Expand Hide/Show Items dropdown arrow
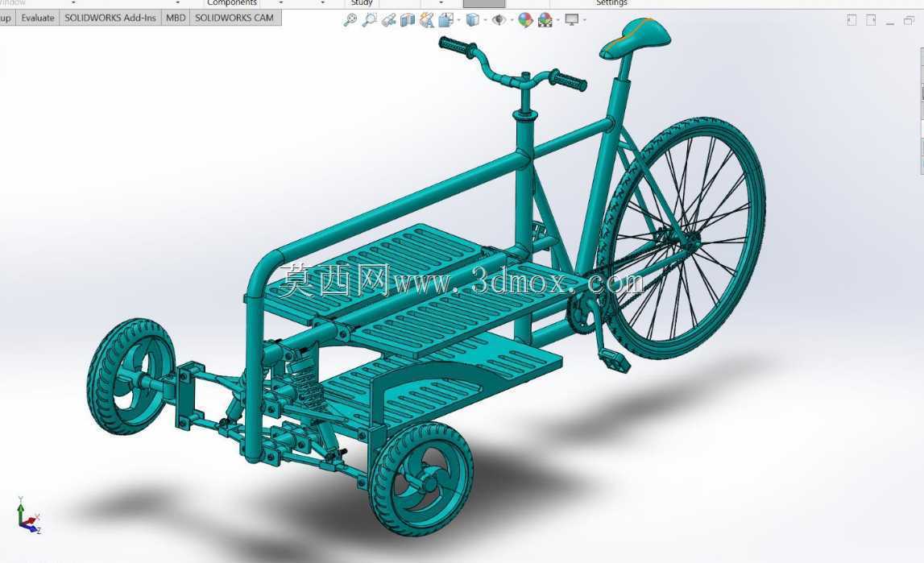The height and width of the screenshot is (563, 924). pos(512,21)
